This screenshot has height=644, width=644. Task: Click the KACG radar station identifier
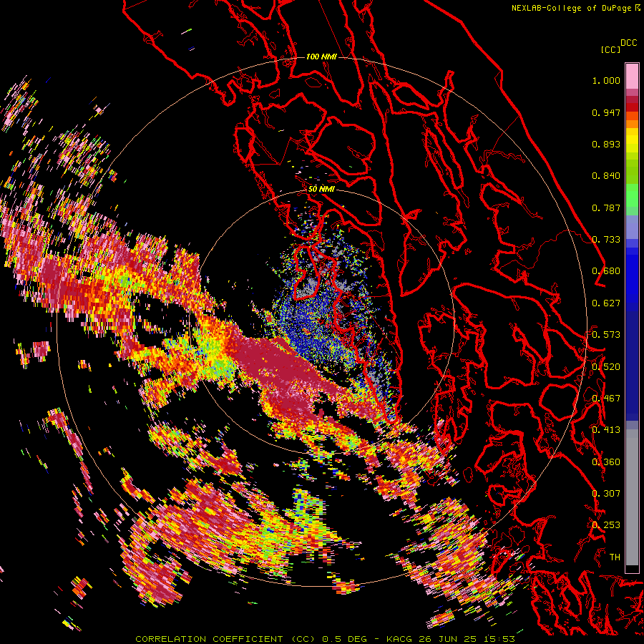399,639
